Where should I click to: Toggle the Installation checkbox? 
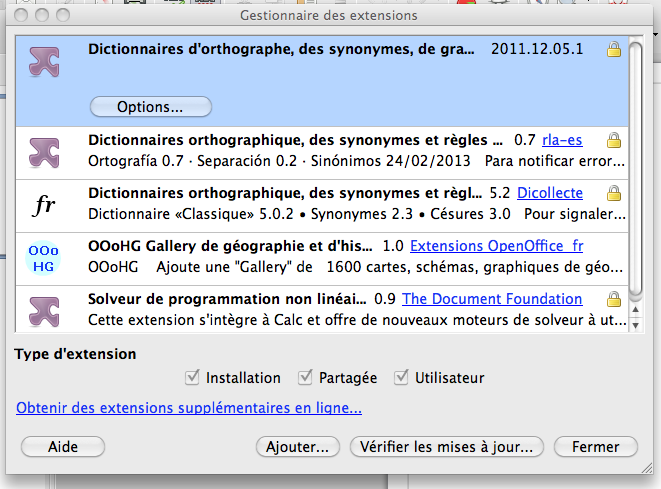pyautogui.click(x=192, y=377)
